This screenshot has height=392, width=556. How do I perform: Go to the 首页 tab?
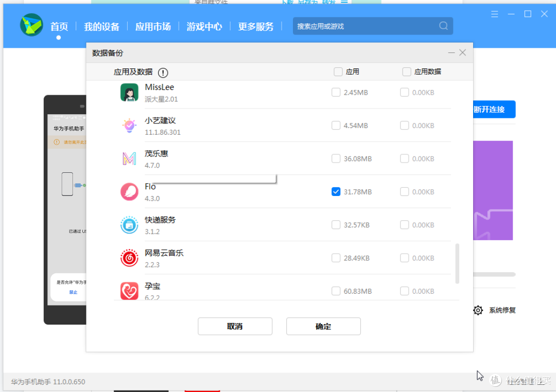tap(59, 27)
